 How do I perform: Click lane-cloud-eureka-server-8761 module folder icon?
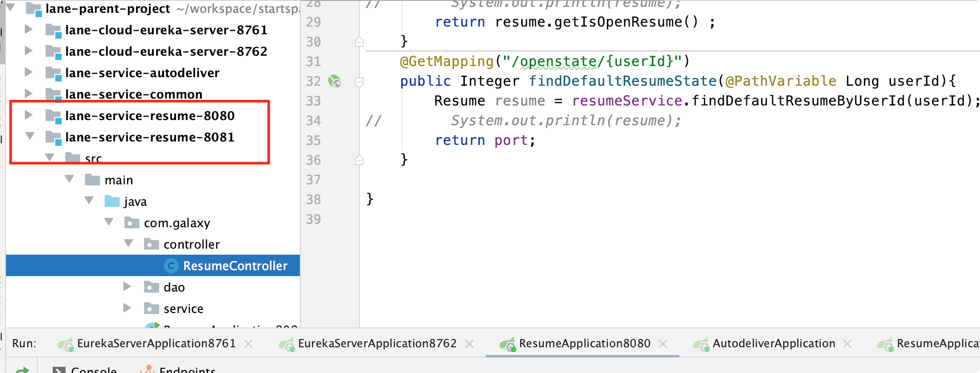click(54, 30)
